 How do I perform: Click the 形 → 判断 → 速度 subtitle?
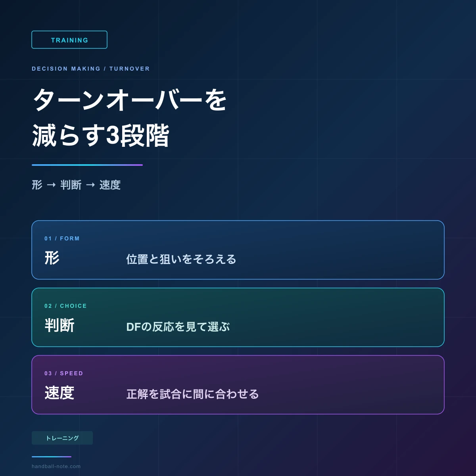coord(76,185)
